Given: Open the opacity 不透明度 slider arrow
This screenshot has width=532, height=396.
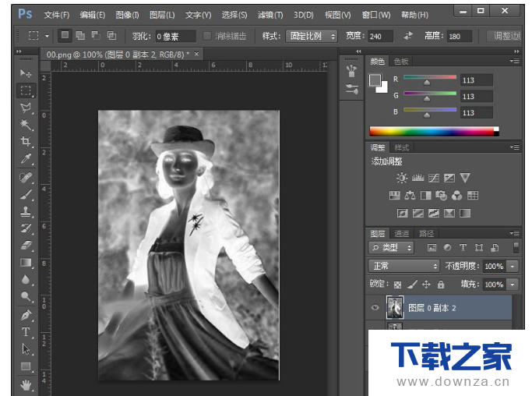Looking at the screenshot, I should 513,266.
